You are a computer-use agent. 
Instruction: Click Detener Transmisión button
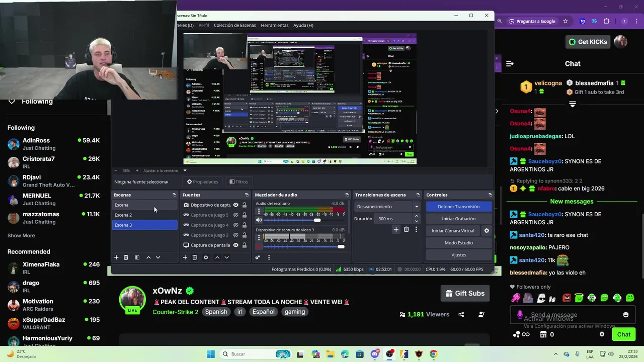click(458, 207)
